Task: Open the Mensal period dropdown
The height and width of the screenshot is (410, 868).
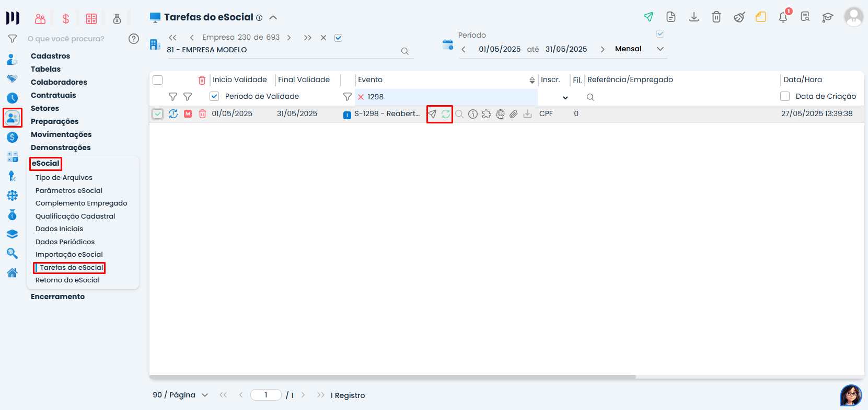Action: pyautogui.click(x=660, y=49)
